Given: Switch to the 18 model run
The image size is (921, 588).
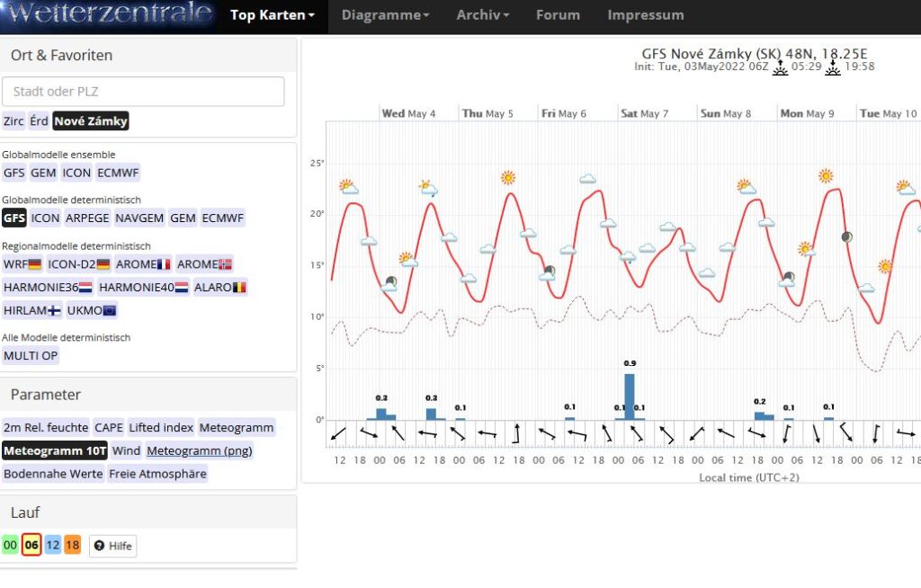Looking at the screenshot, I should (x=73, y=546).
